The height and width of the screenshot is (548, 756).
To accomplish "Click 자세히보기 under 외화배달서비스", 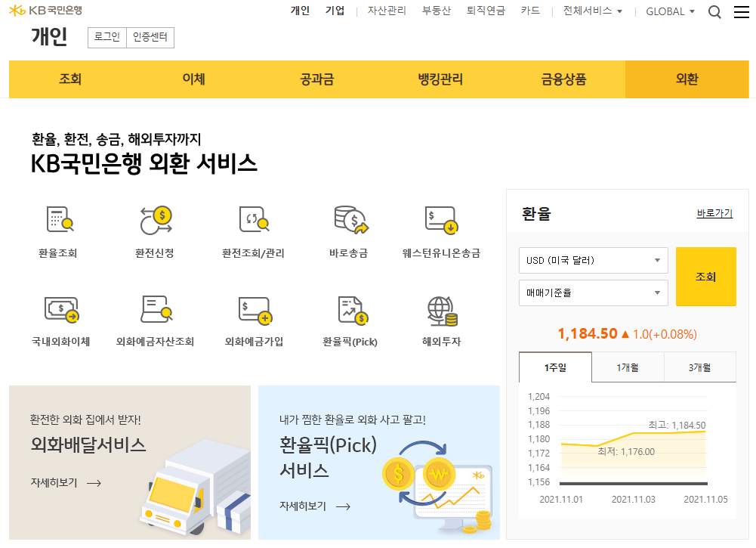I will click(x=54, y=482).
